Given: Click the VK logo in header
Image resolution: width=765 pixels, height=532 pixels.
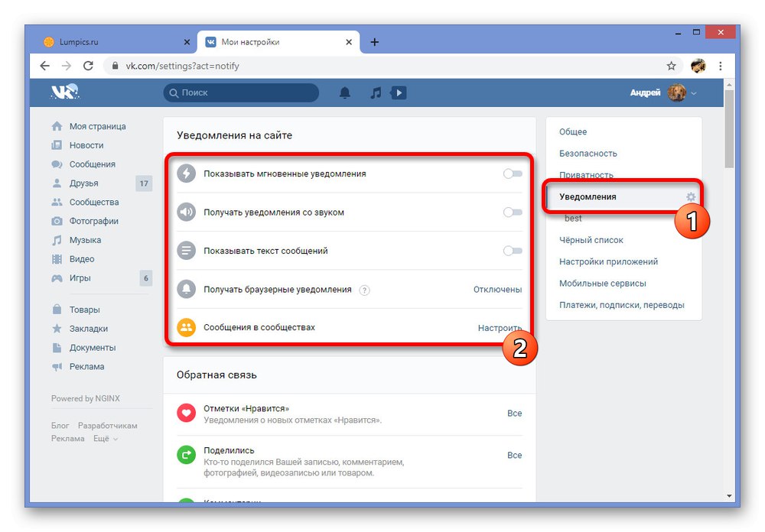Looking at the screenshot, I should [x=65, y=92].
